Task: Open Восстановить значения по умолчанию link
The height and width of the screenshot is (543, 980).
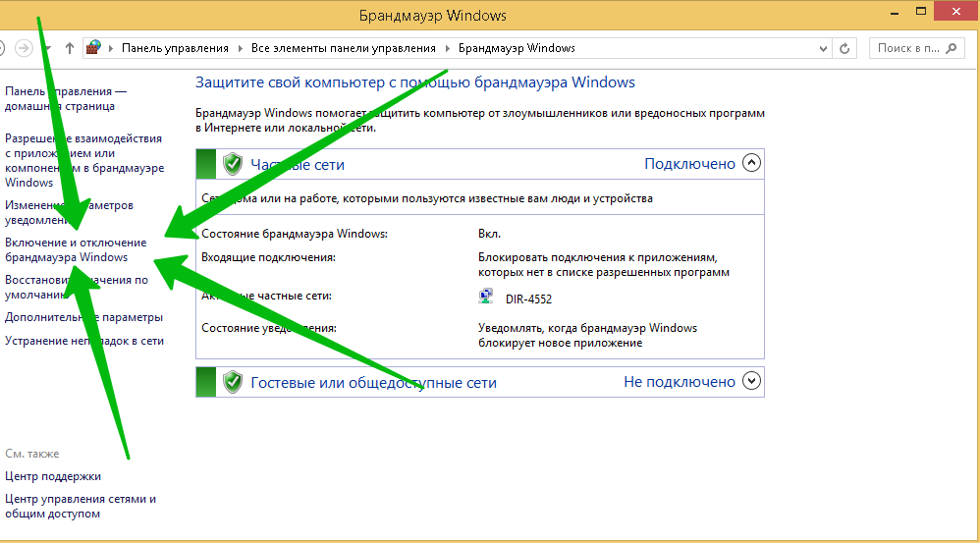Action: 77,288
